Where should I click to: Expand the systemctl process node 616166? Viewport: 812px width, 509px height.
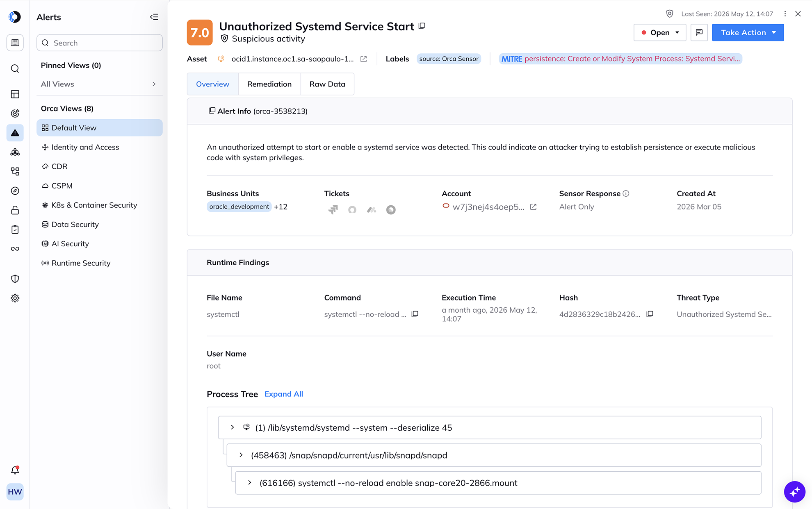tap(250, 483)
